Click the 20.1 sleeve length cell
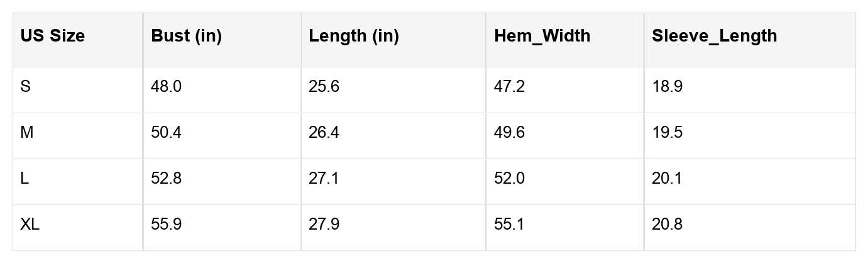 [x=667, y=179]
